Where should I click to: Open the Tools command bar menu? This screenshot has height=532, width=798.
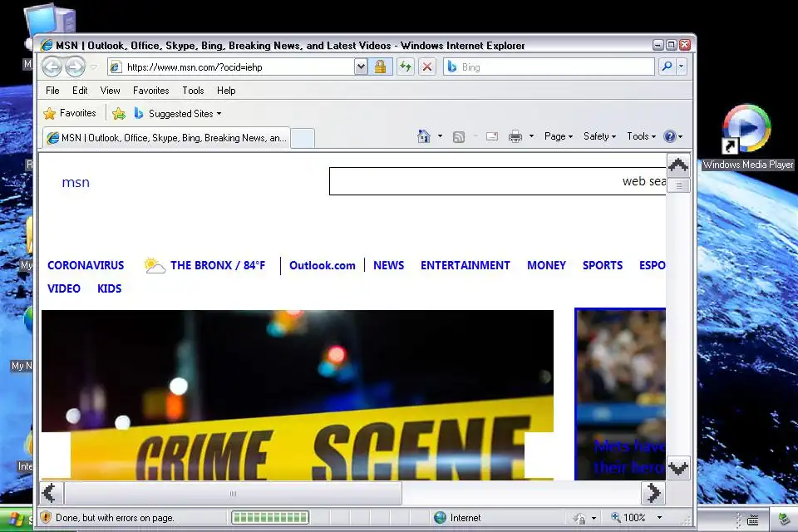coord(641,136)
